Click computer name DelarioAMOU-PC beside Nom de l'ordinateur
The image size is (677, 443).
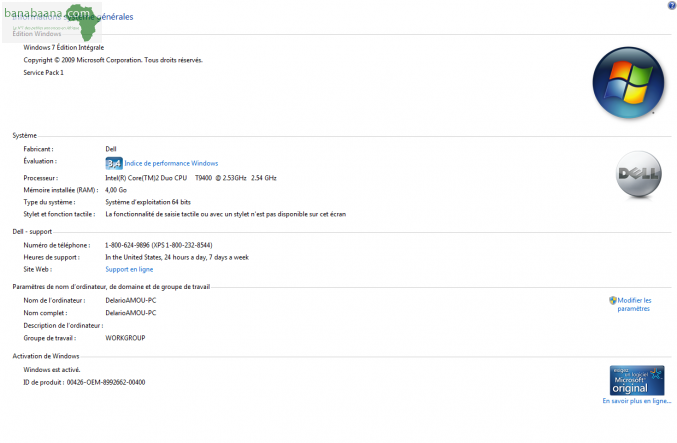131,300
